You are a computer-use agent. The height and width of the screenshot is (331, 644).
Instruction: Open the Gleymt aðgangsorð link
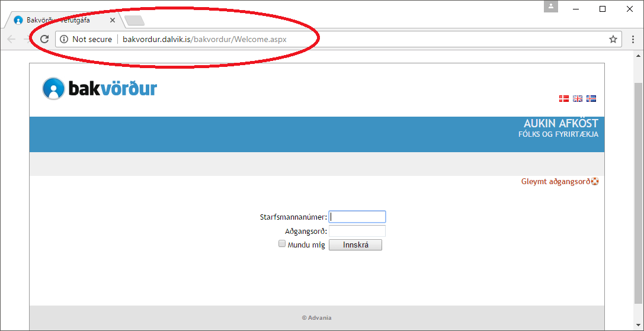point(556,182)
